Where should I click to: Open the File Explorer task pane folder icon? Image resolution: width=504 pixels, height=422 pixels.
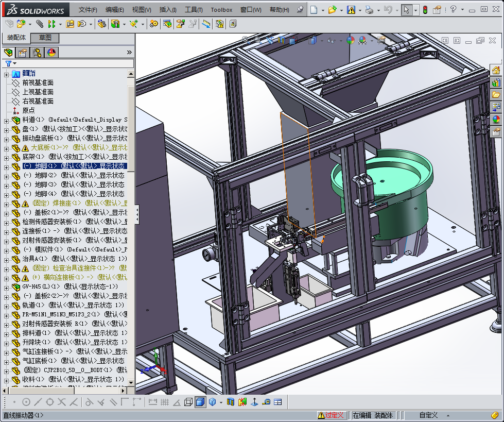click(x=496, y=95)
